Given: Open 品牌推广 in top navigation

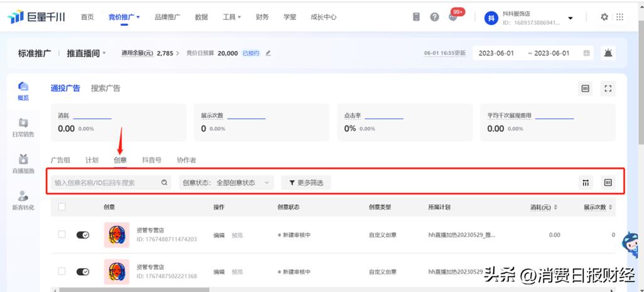Looking at the screenshot, I should (x=167, y=17).
